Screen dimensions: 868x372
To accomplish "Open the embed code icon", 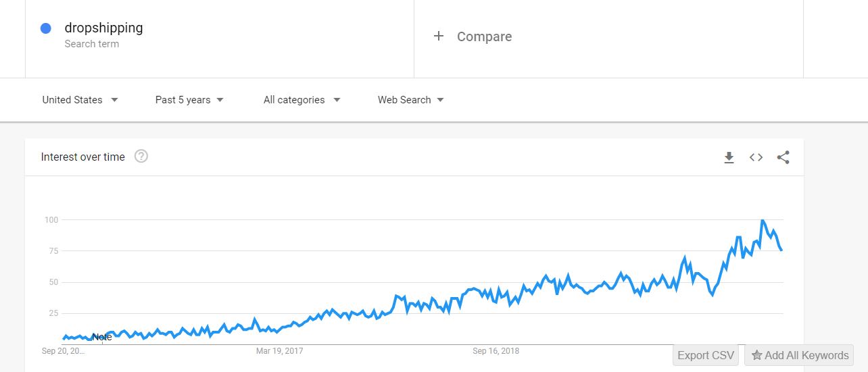I will click(756, 157).
